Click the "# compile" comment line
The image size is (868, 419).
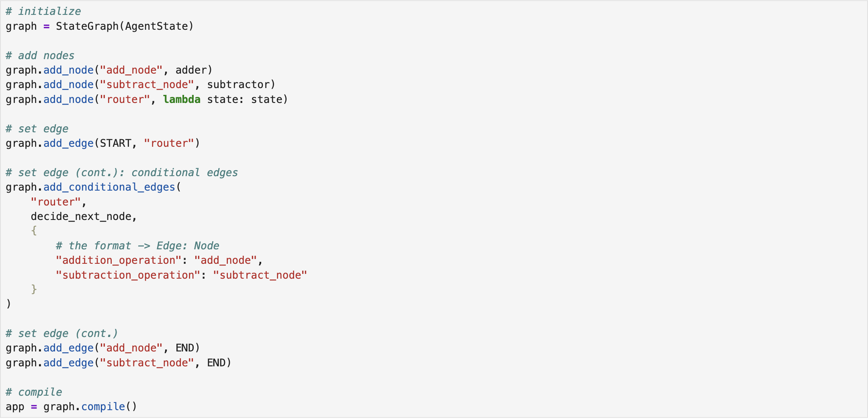coord(34,392)
